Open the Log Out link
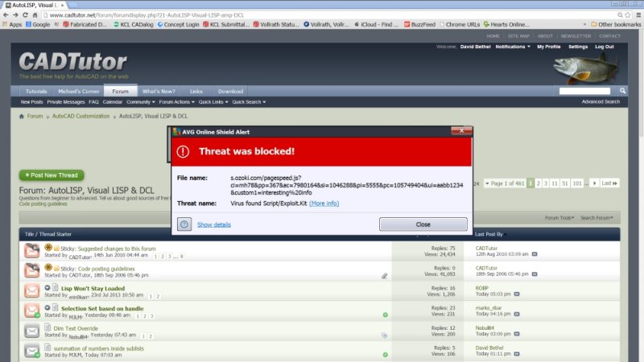 coord(605,47)
